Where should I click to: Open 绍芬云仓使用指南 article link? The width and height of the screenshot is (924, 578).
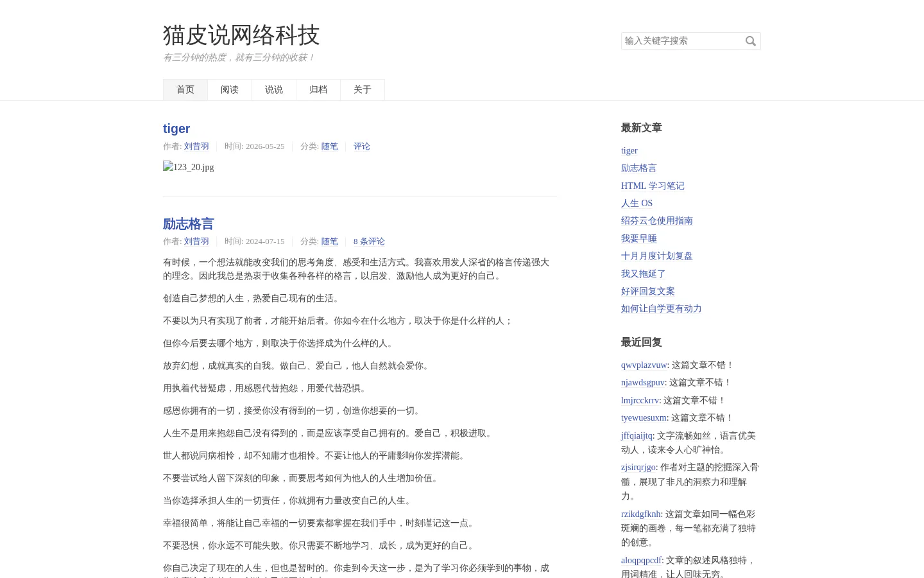(657, 221)
